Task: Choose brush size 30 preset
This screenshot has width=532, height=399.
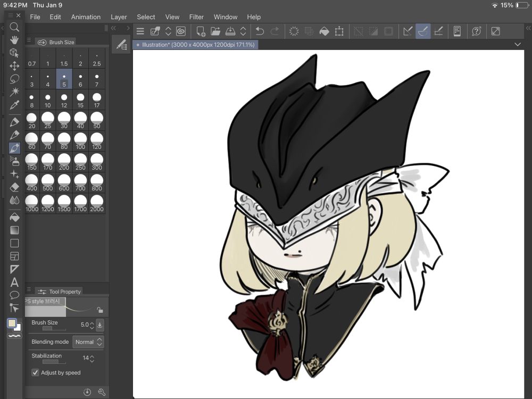Action: point(64,120)
